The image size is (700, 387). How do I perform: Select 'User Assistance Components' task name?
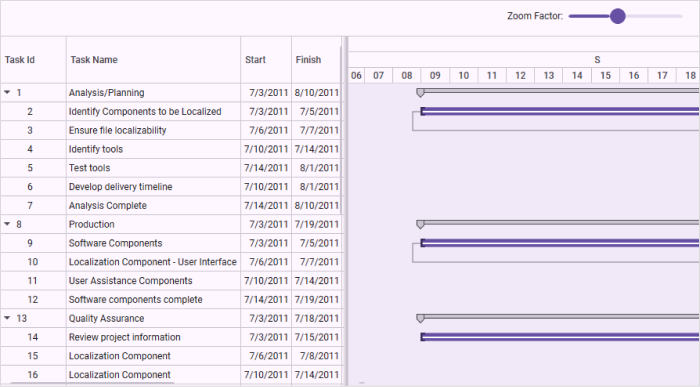(130, 280)
